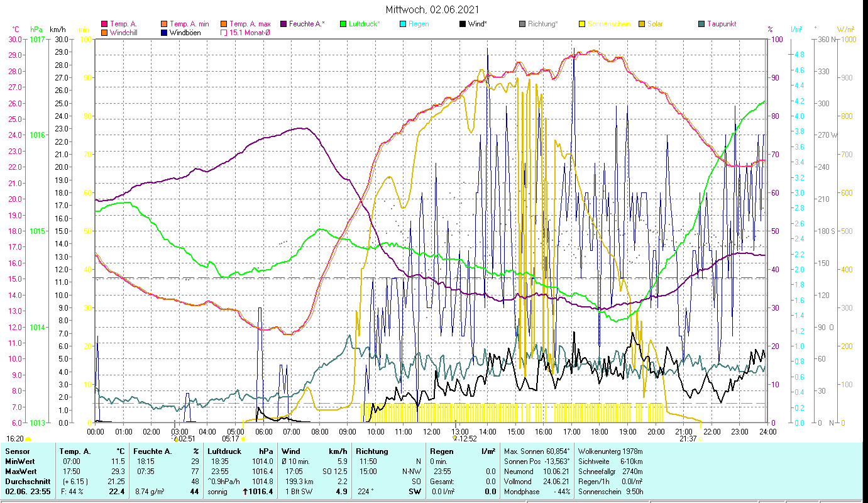Click the current temperature value 22.4
Viewport: 868px width, 503px height.
click(116, 492)
